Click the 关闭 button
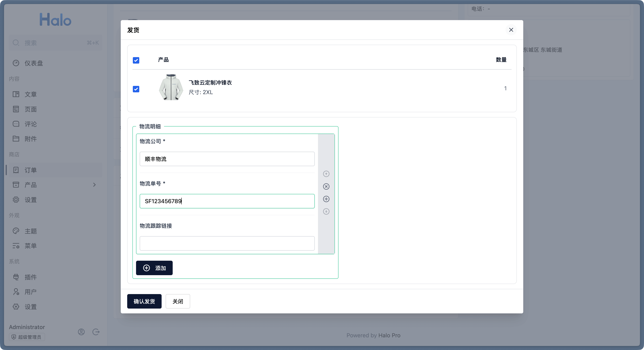644x350 pixels. (x=178, y=301)
